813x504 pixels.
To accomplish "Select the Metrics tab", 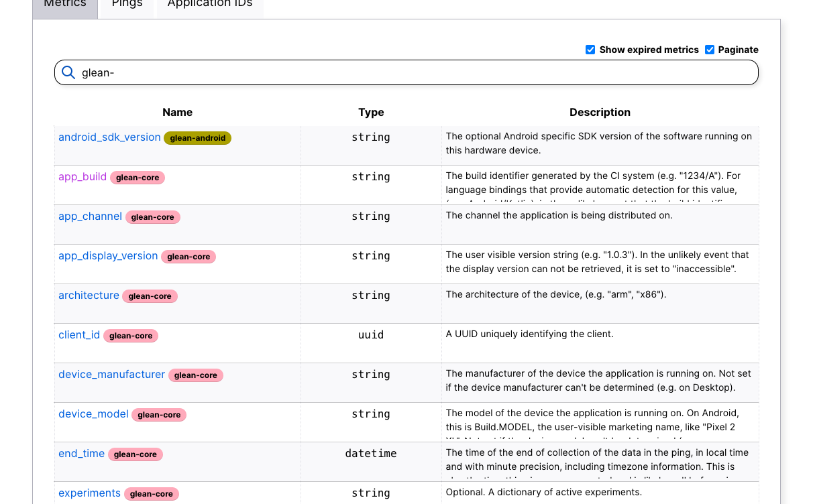I will pyautogui.click(x=65, y=4).
